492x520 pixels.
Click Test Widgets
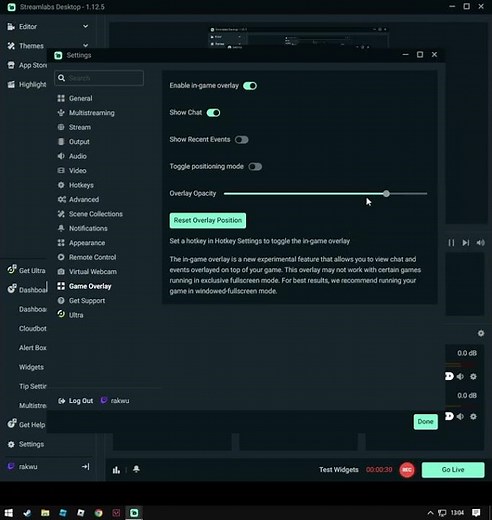tap(339, 470)
